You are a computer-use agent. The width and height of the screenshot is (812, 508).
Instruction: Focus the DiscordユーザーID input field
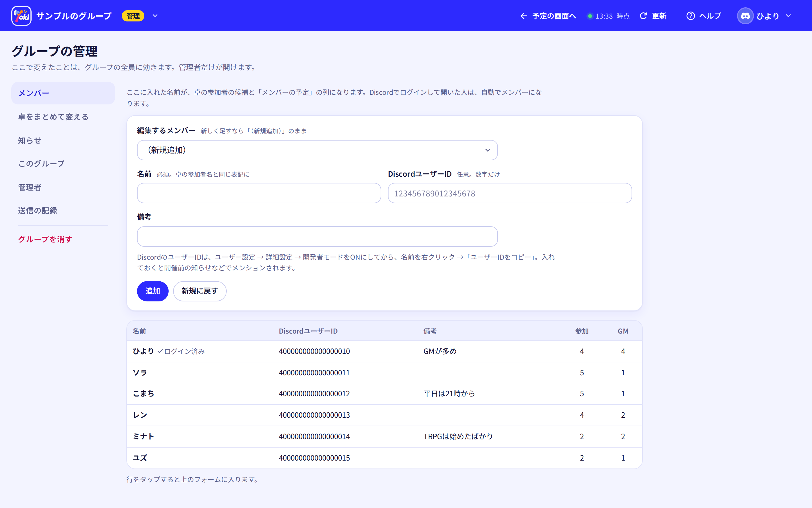click(x=510, y=193)
